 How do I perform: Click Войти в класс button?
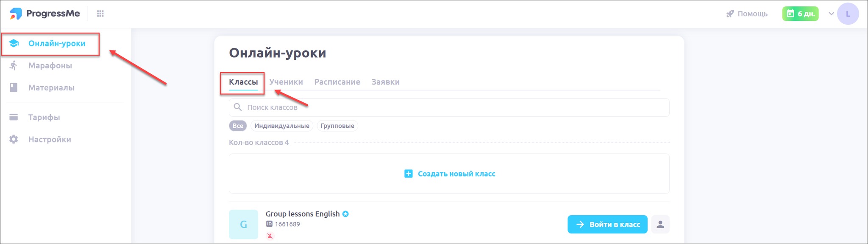pyautogui.click(x=607, y=224)
